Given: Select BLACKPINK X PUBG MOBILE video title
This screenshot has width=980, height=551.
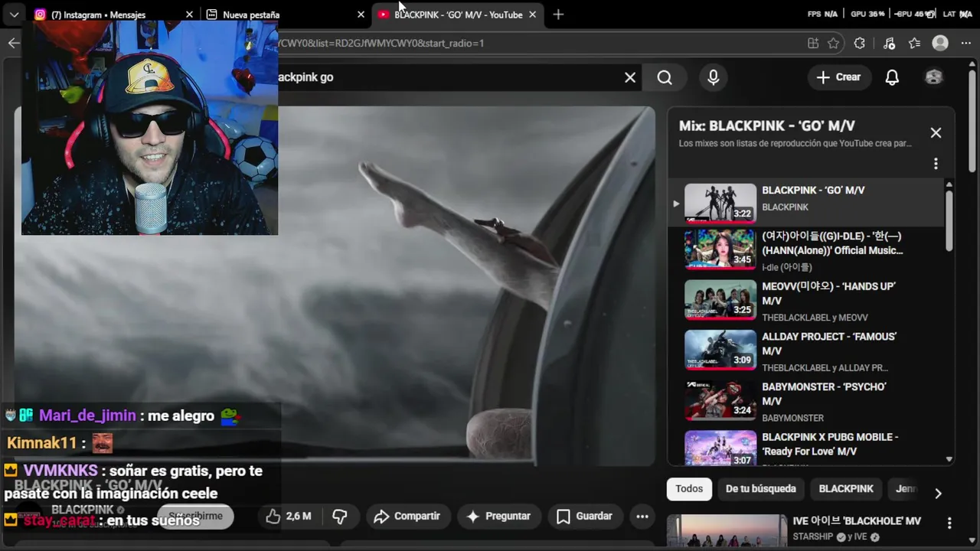Looking at the screenshot, I should coord(830,445).
